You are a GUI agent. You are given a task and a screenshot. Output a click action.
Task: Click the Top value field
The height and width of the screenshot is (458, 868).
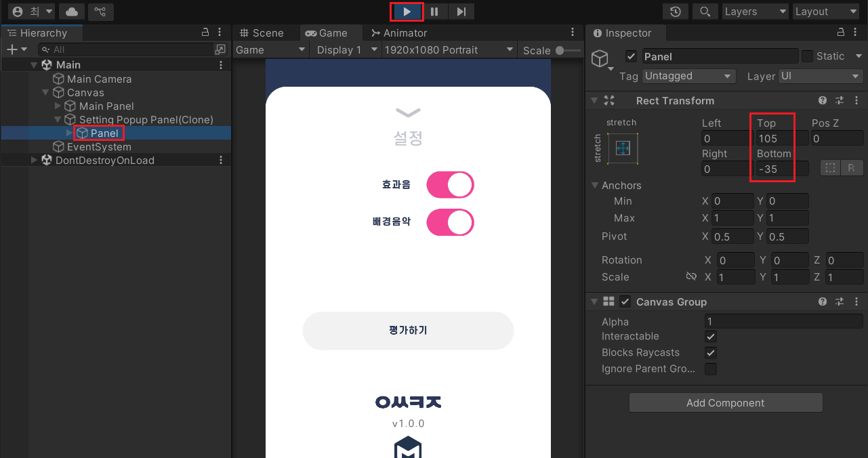[782, 138]
